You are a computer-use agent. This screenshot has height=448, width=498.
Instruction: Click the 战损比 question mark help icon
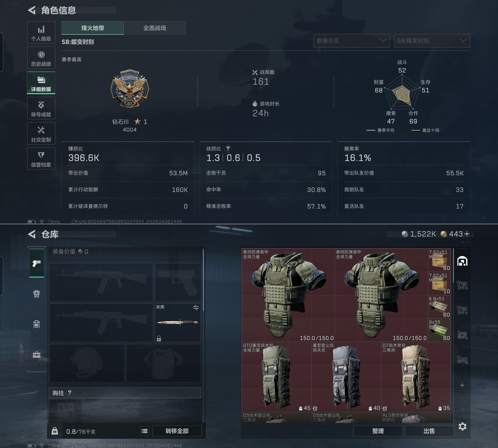[228, 149]
